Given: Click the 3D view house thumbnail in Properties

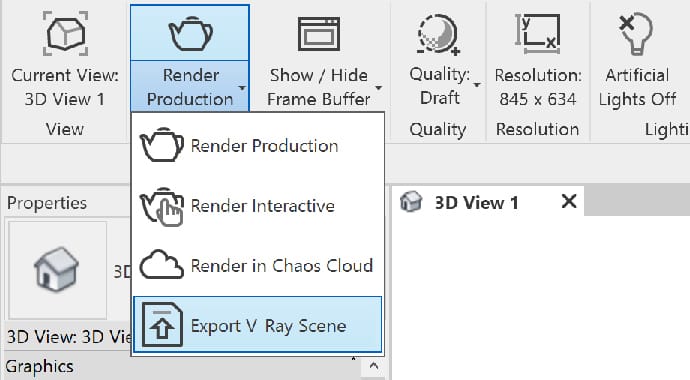Looking at the screenshot, I should (x=57, y=270).
